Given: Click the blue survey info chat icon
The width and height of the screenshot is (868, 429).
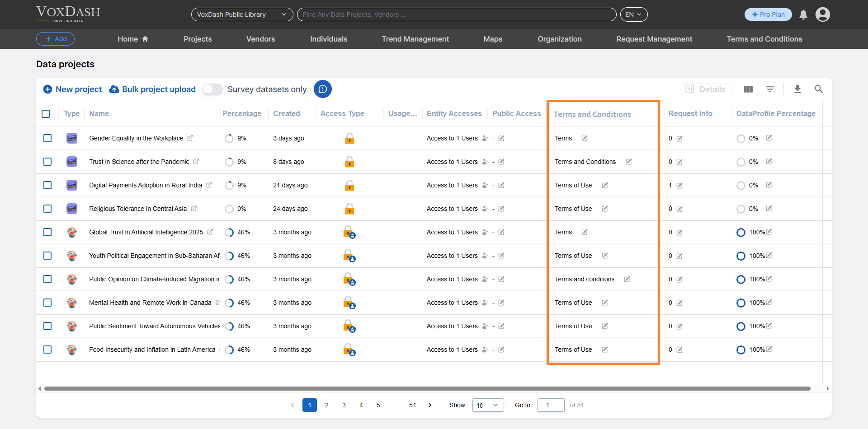Looking at the screenshot, I should [323, 89].
